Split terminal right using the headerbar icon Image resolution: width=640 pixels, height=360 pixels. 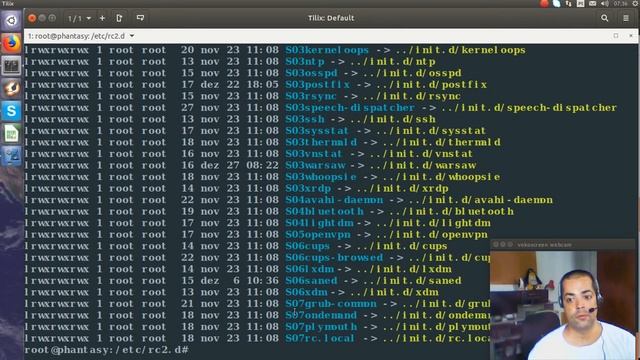pos(119,18)
